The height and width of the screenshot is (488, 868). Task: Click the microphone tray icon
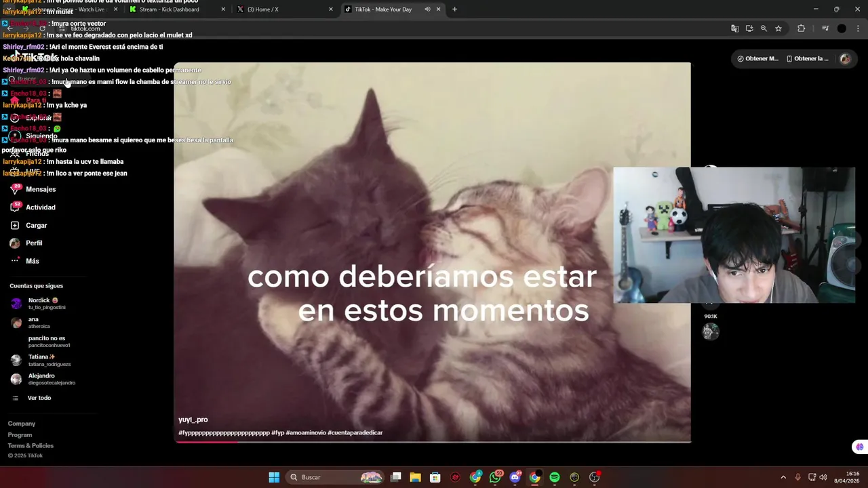coord(797,477)
